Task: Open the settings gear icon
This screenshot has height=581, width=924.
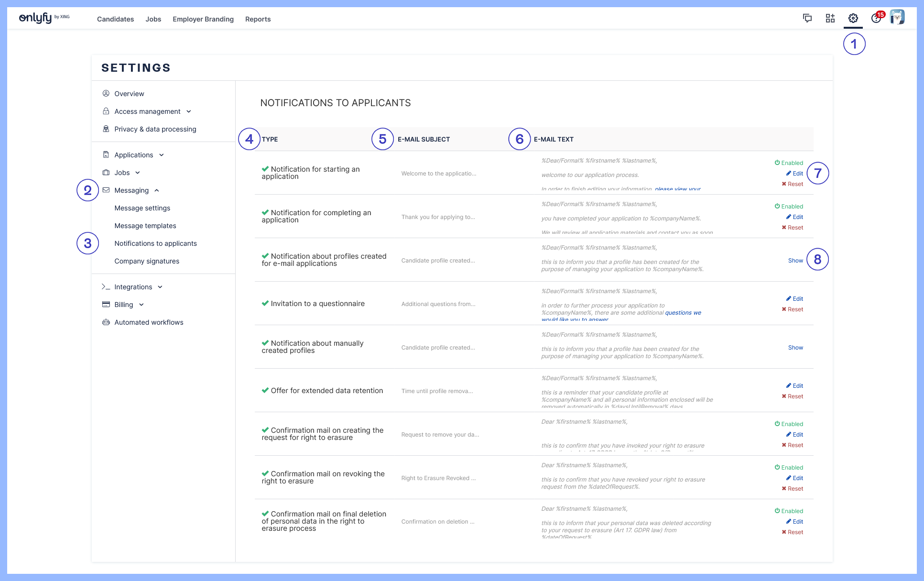Action: 853,19
